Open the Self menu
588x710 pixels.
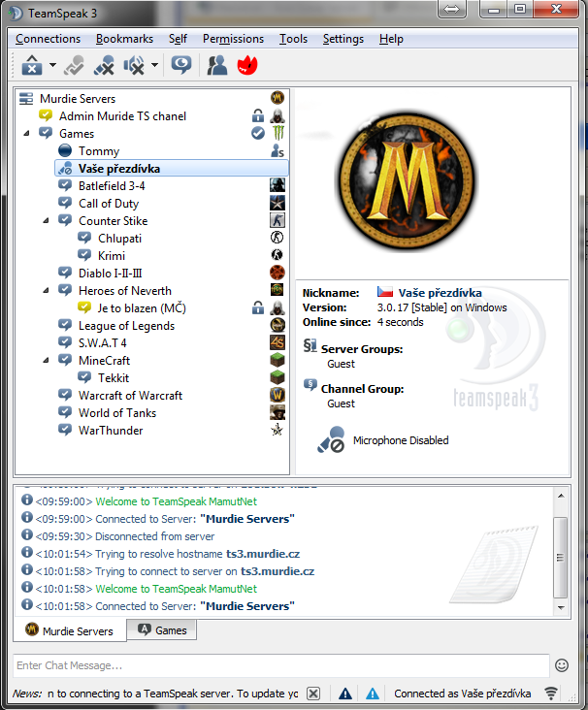[178, 39]
